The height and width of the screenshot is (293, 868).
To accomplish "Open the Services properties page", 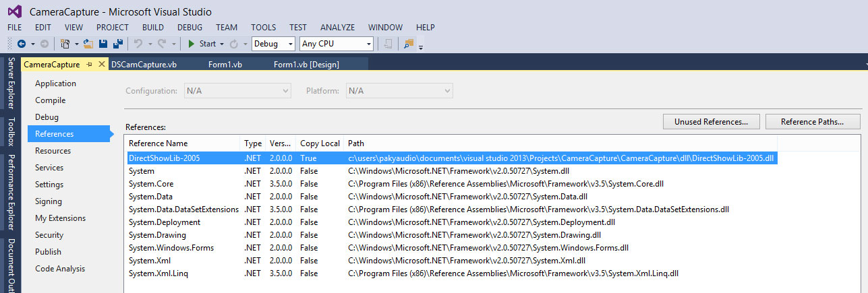I will point(49,168).
